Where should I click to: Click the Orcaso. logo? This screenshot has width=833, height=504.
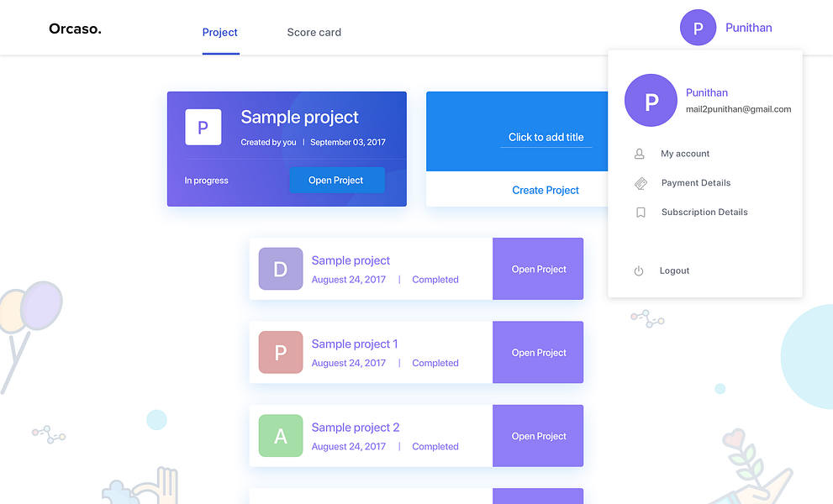click(x=75, y=29)
